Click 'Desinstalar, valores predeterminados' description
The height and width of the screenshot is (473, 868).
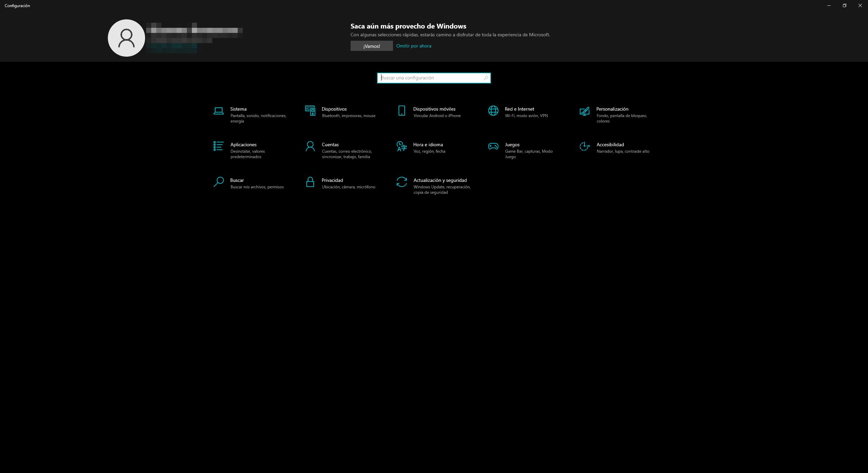pos(248,154)
